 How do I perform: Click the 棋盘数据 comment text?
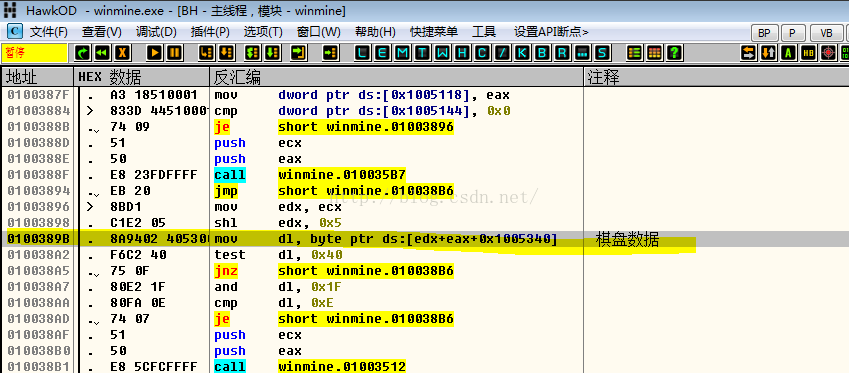628,239
